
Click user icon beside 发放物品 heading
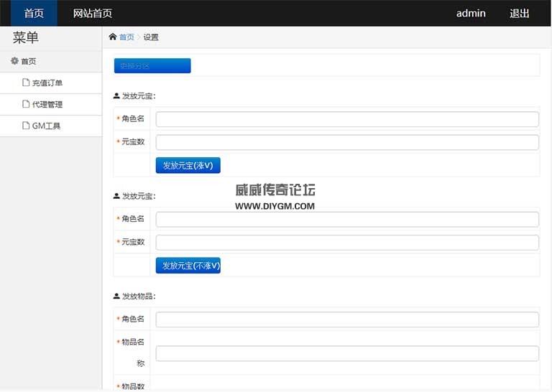(116, 296)
